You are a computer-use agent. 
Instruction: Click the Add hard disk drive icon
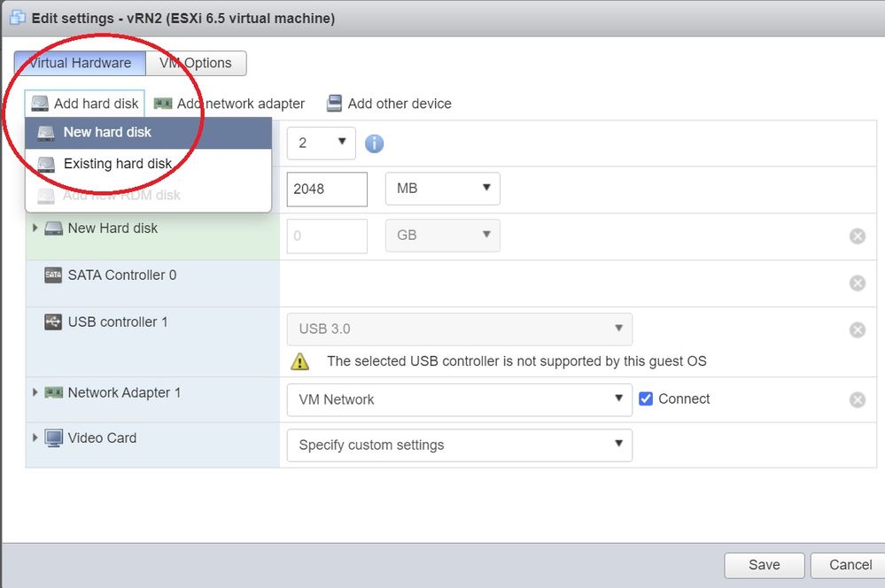[x=40, y=104]
